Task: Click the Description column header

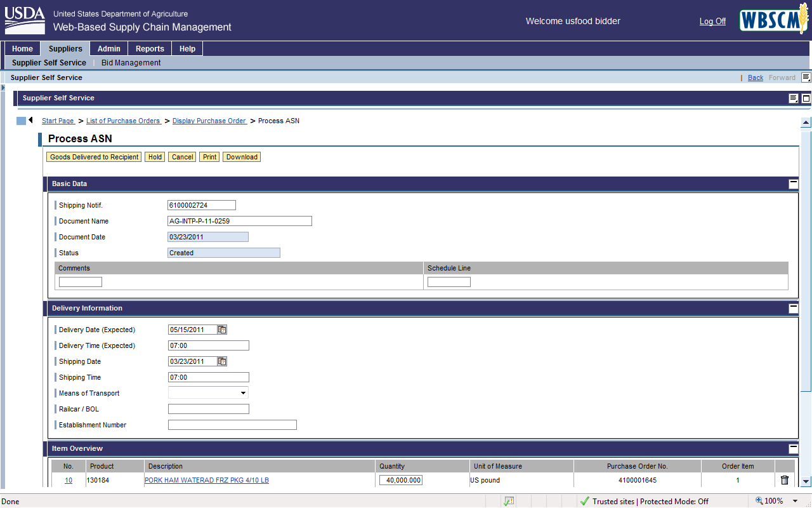Action: tap(259, 466)
